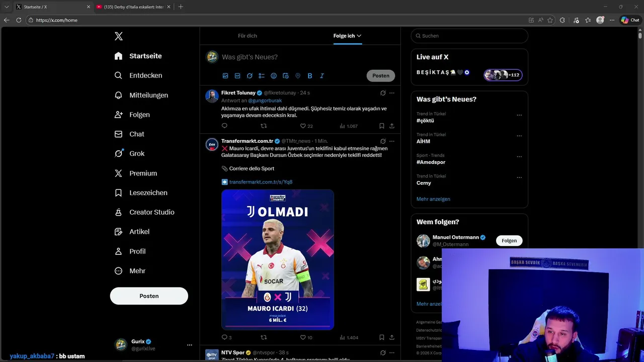This screenshot has height=362, width=644.
Task: Open browser extensions menu
Action: point(562,20)
